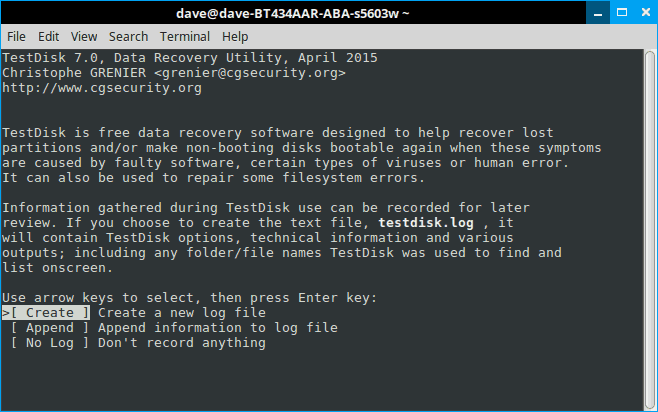
Task: Open the File menu
Action: (x=16, y=36)
